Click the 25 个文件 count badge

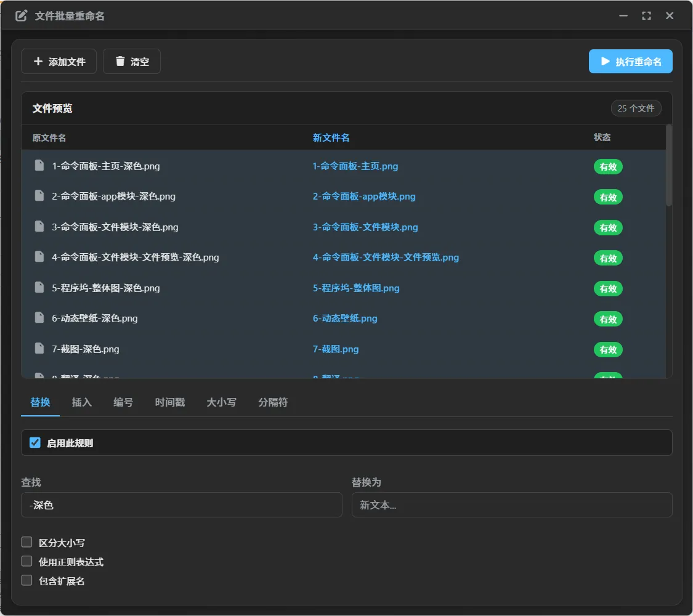coord(636,108)
